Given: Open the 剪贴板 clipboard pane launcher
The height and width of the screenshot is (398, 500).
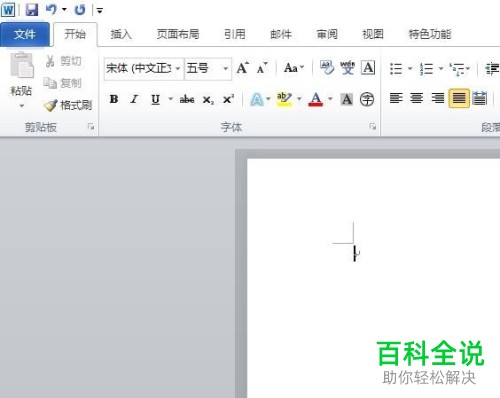Looking at the screenshot, I should click(x=91, y=126).
